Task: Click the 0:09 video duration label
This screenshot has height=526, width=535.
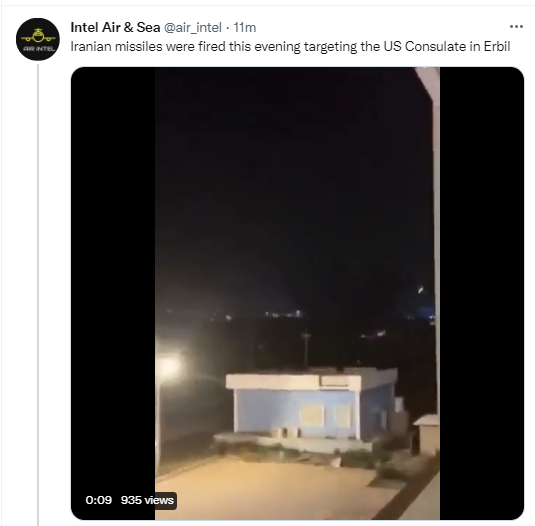Action: pos(99,500)
